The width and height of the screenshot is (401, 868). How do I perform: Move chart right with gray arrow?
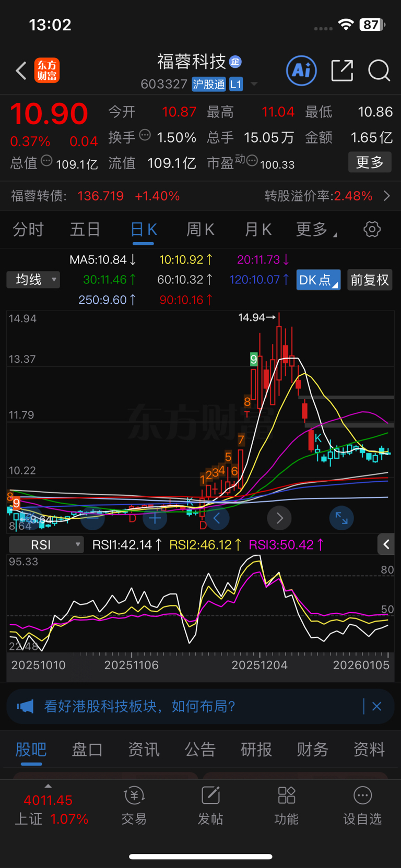point(279,518)
